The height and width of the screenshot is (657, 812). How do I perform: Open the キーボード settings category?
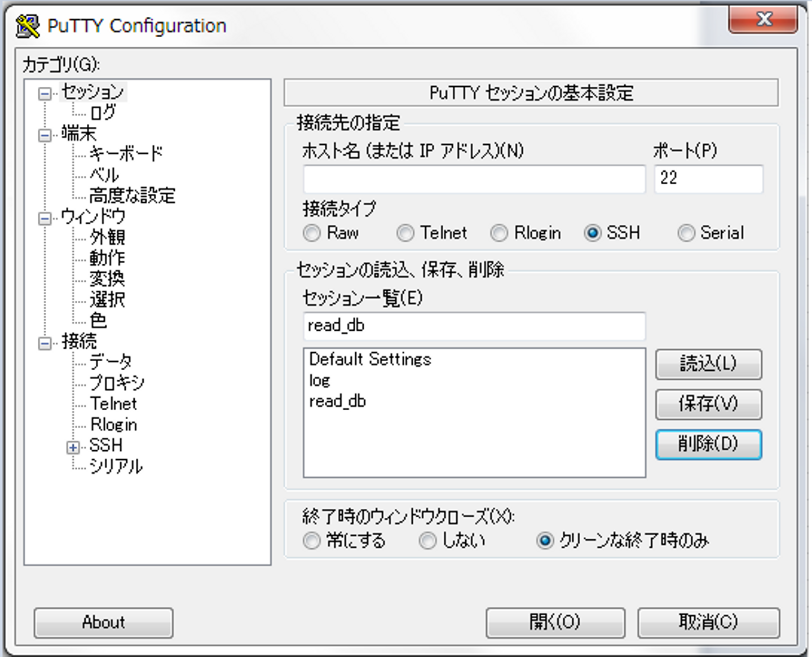tap(126, 154)
